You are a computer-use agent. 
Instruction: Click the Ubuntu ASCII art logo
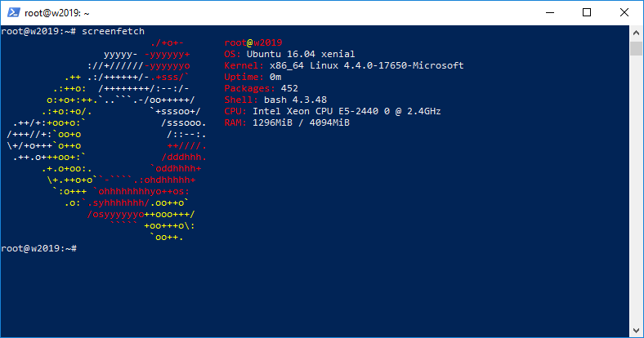click(107, 140)
